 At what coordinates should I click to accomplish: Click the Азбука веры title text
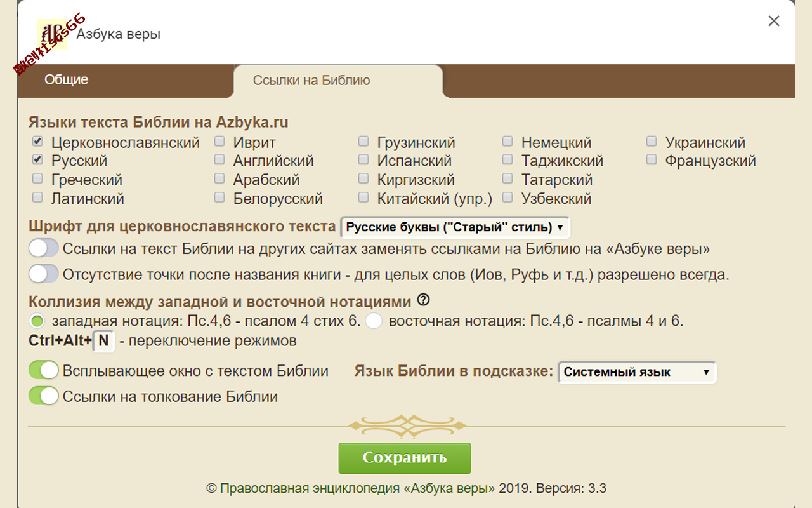[119, 34]
